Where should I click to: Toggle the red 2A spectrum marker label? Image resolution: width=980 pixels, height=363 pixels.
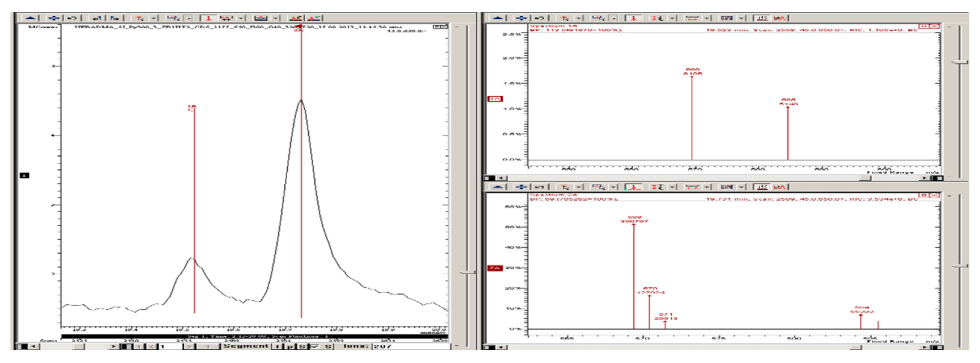click(x=495, y=268)
